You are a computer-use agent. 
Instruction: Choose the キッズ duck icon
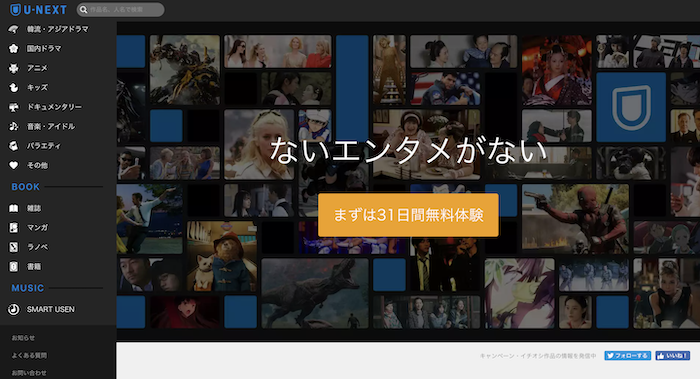pyautogui.click(x=13, y=87)
